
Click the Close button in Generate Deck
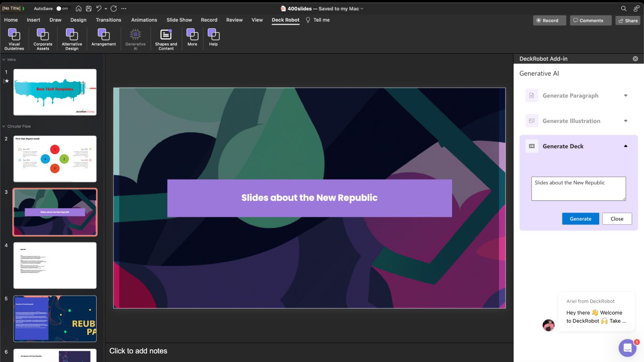tap(617, 219)
